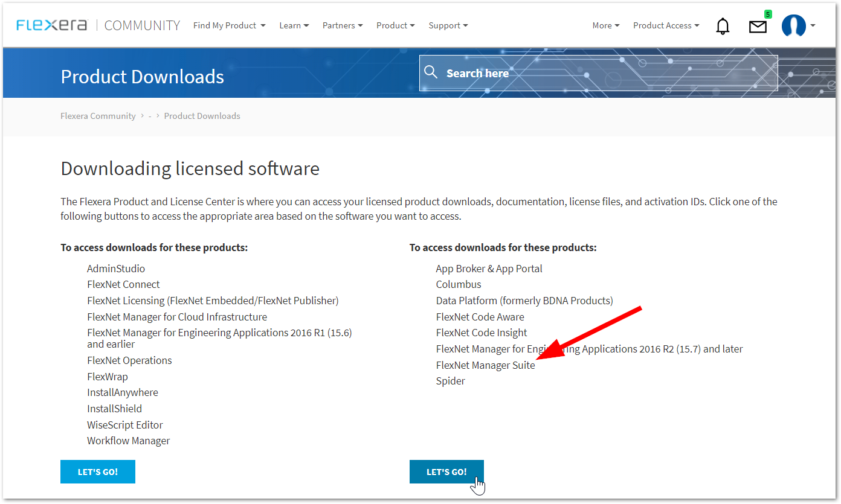Image resolution: width=841 pixels, height=504 pixels.
Task: Open the Product Access dropdown
Action: click(666, 25)
